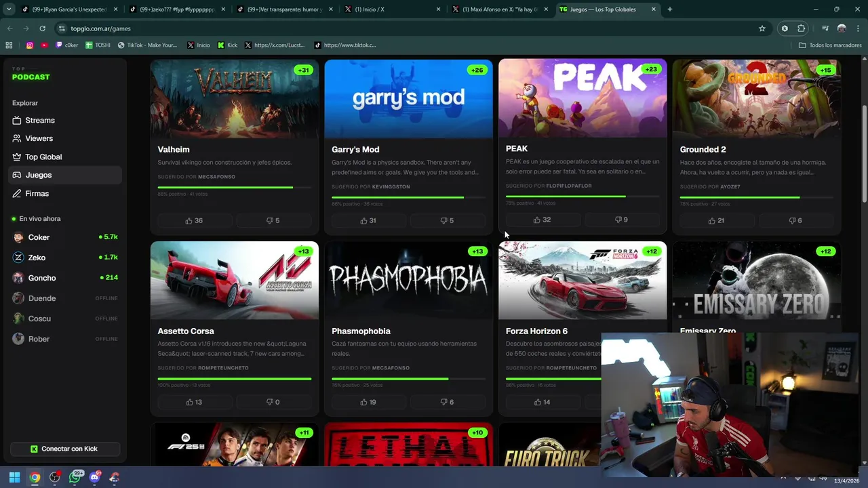Open the Assetto Corsa cover image
The width and height of the screenshot is (868, 488).
point(235,281)
